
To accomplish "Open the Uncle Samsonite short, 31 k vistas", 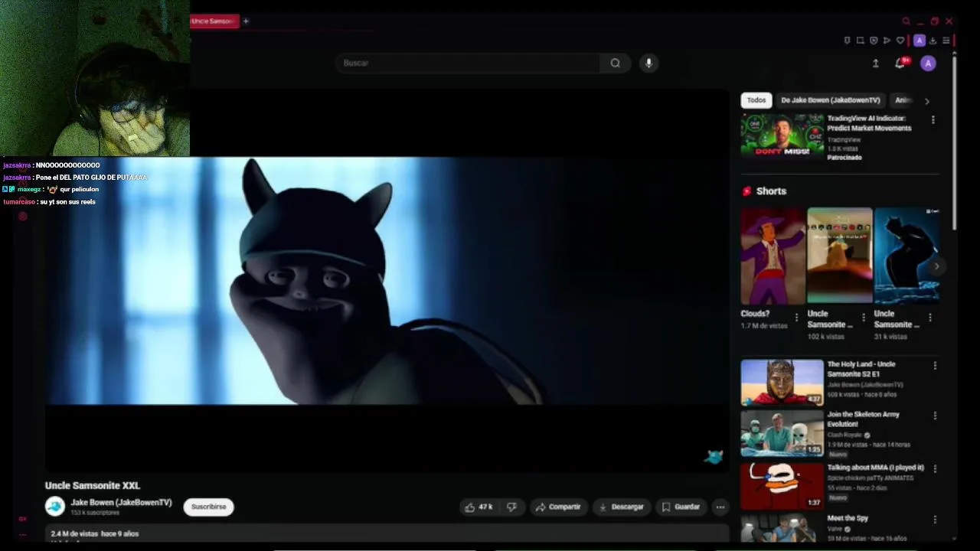I will tap(906, 256).
